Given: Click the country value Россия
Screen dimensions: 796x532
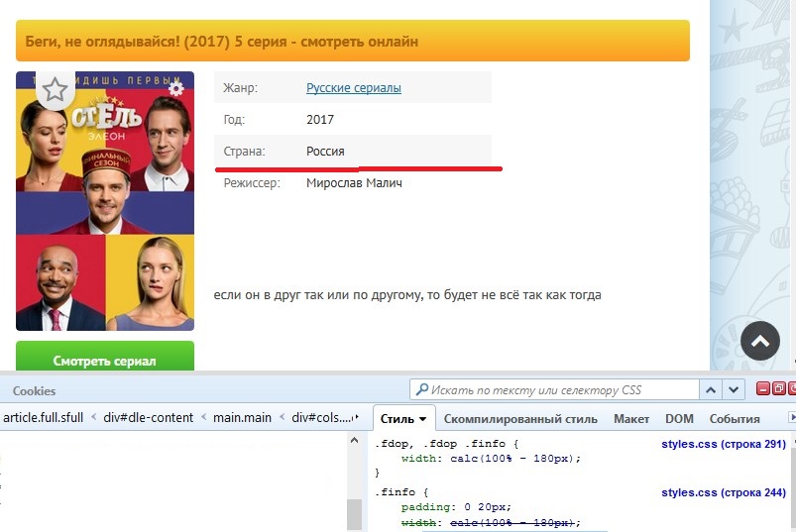Looking at the screenshot, I should [x=325, y=152].
